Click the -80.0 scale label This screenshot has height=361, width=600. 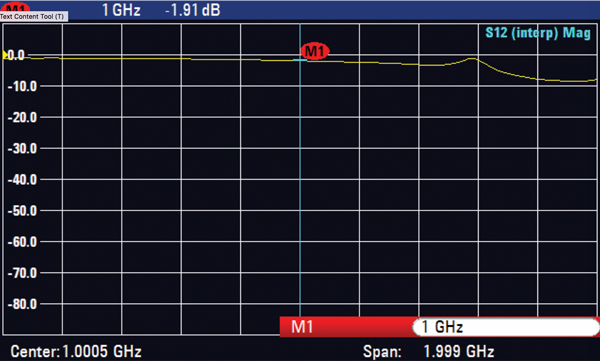pyautogui.click(x=23, y=304)
